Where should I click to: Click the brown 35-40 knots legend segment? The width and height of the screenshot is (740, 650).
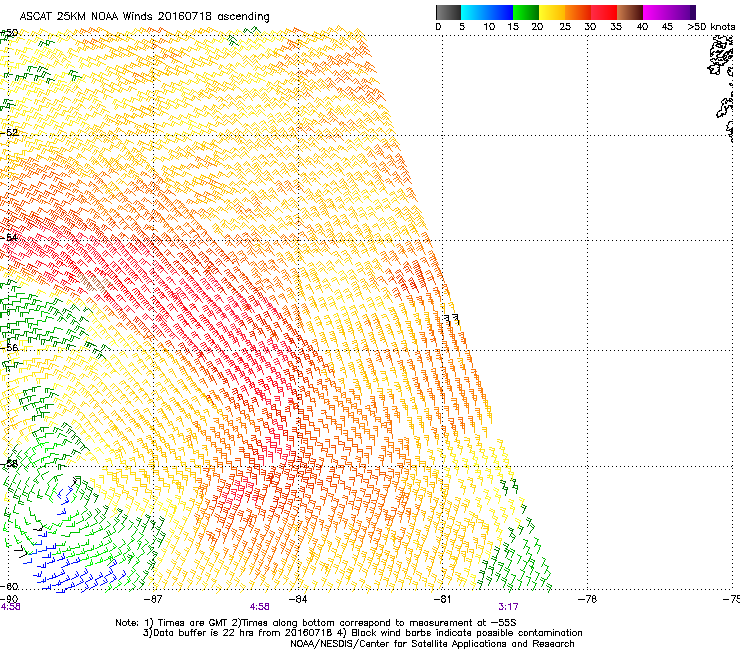(x=630, y=12)
